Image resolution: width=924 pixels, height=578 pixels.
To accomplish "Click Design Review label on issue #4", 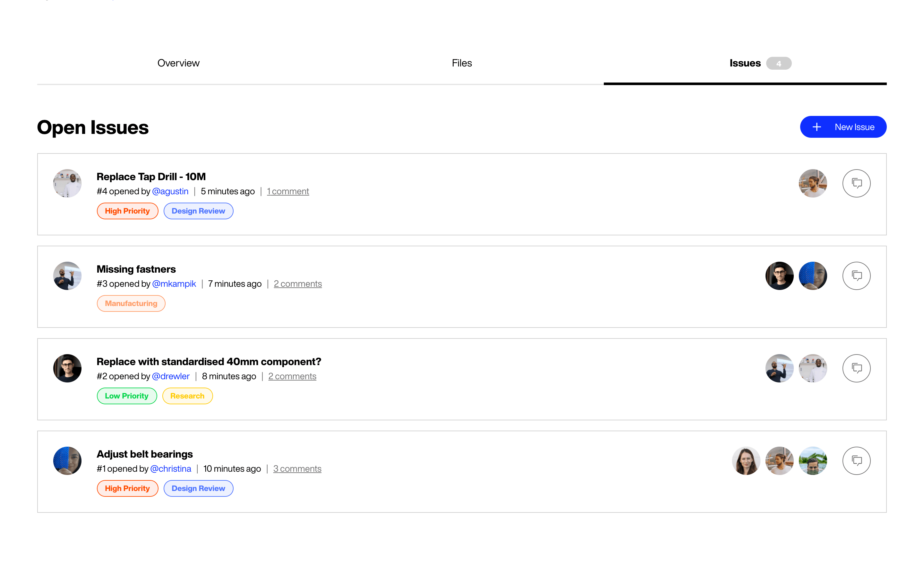I will coord(199,211).
